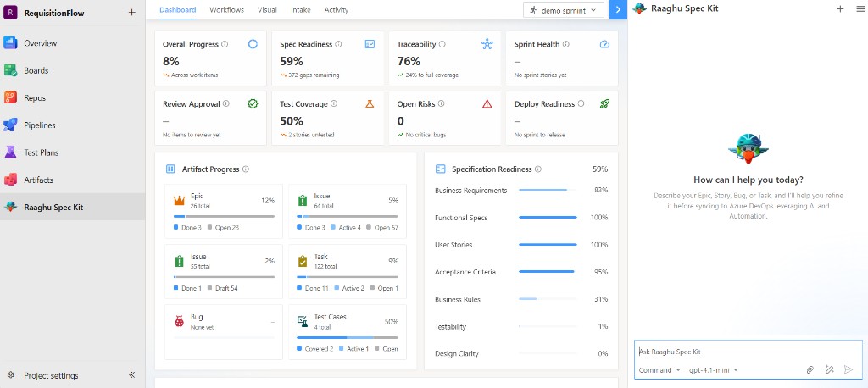Click the Testability row label

click(x=451, y=326)
